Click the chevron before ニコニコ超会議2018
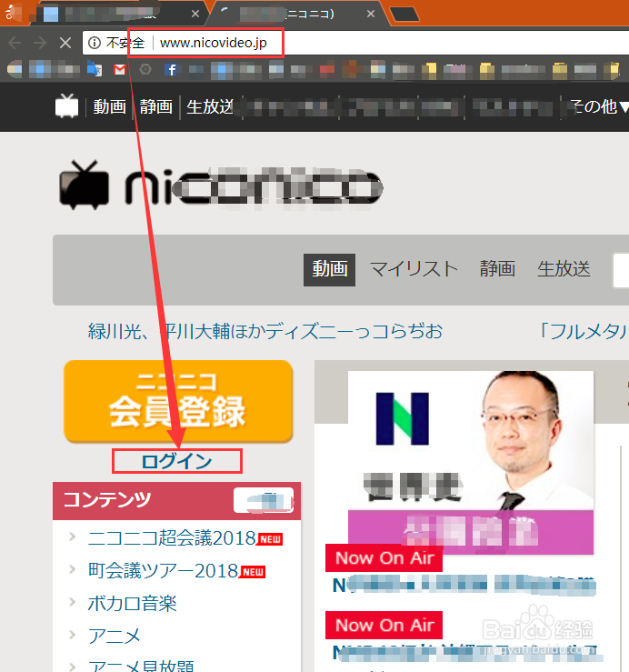629x672 pixels. [x=72, y=537]
